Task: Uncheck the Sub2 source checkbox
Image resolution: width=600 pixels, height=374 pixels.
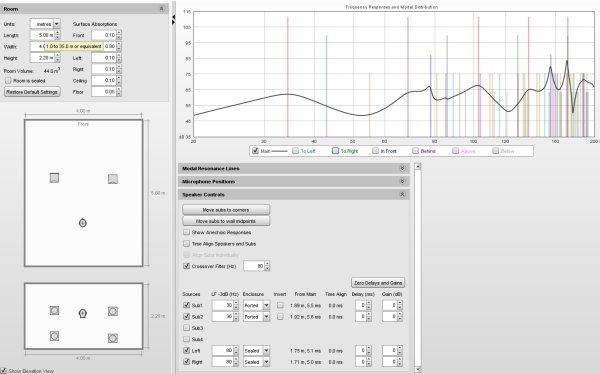Action: [x=186, y=317]
